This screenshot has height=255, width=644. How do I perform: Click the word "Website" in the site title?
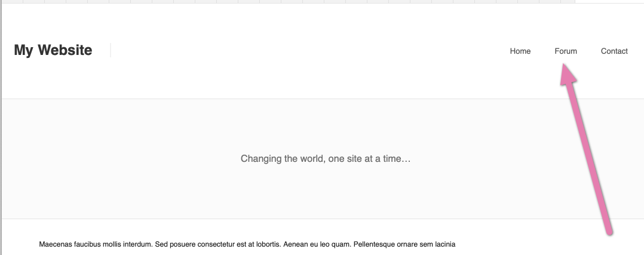pyautogui.click(x=65, y=50)
